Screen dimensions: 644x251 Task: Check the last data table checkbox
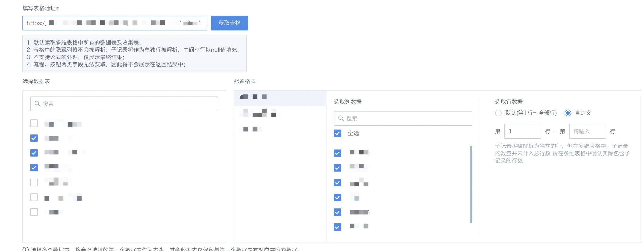[34, 212]
